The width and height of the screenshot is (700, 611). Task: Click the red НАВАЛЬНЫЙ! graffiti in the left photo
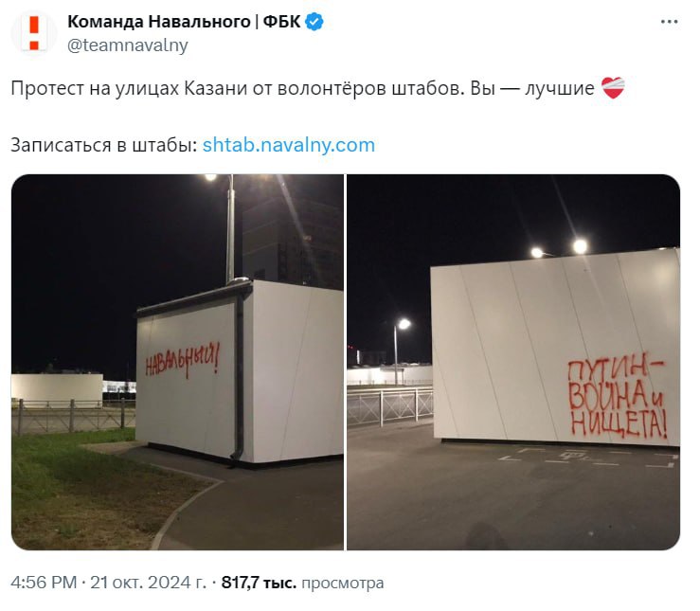(x=183, y=361)
